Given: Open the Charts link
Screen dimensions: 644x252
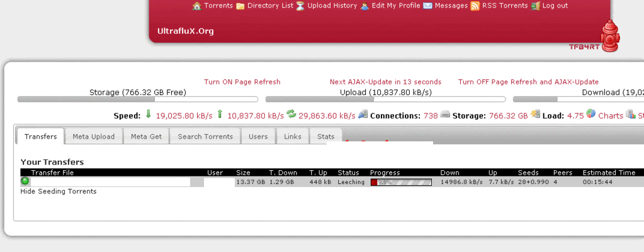Looking at the screenshot, I should (610, 116).
